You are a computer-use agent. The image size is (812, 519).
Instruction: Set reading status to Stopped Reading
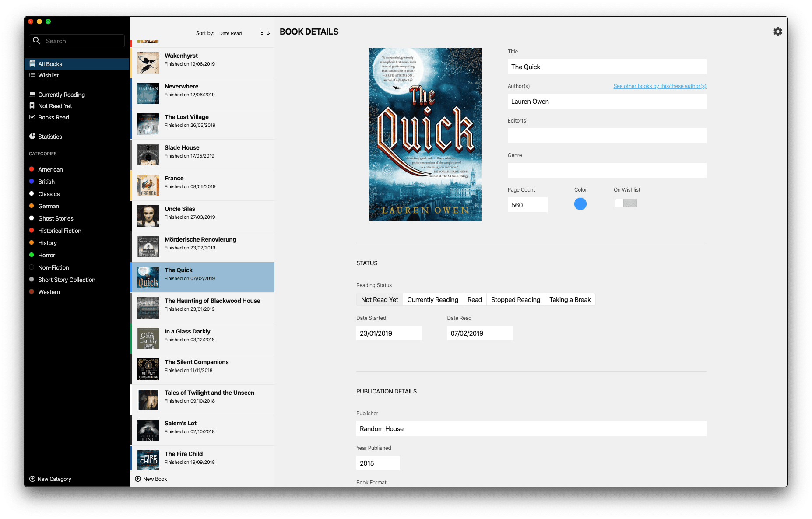(x=515, y=300)
